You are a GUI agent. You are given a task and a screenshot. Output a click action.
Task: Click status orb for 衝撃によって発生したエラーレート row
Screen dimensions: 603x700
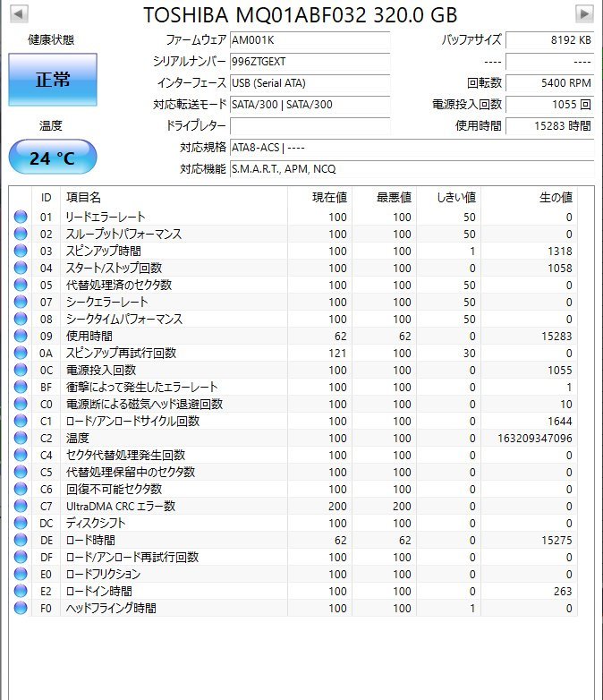click(21, 387)
